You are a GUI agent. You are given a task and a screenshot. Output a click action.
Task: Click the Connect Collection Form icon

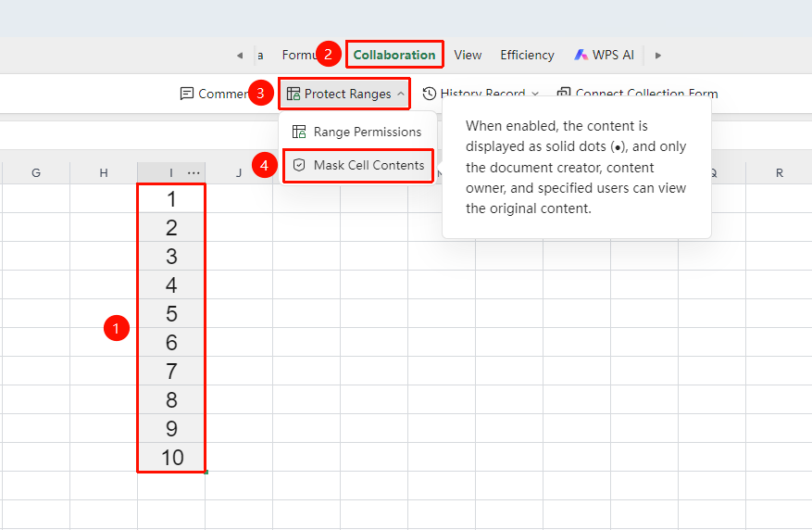point(564,94)
